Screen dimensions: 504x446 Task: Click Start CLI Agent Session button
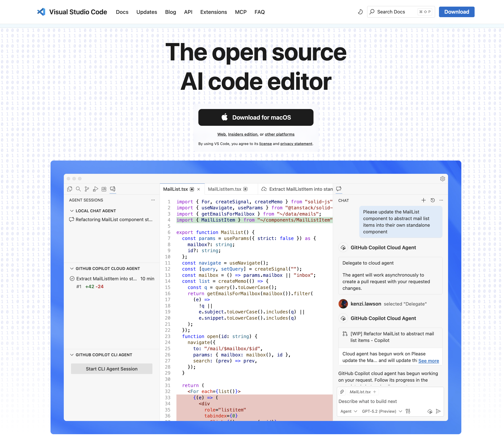[x=111, y=369]
